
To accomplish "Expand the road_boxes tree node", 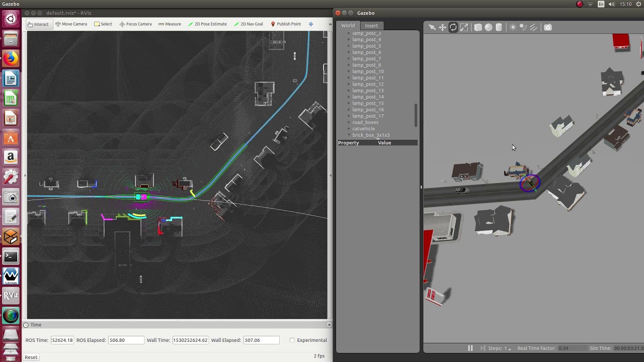I will pyautogui.click(x=349, y=123).
